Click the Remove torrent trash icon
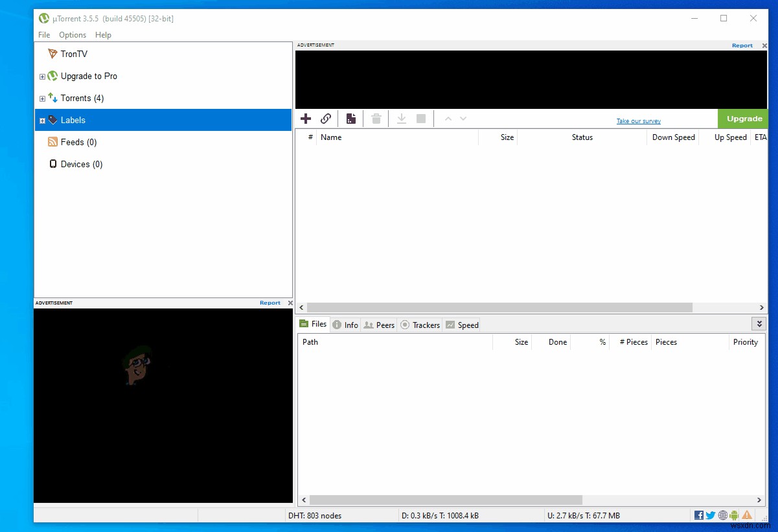The height and width of the screenshot is (532, 778). (x=376, y=119)
